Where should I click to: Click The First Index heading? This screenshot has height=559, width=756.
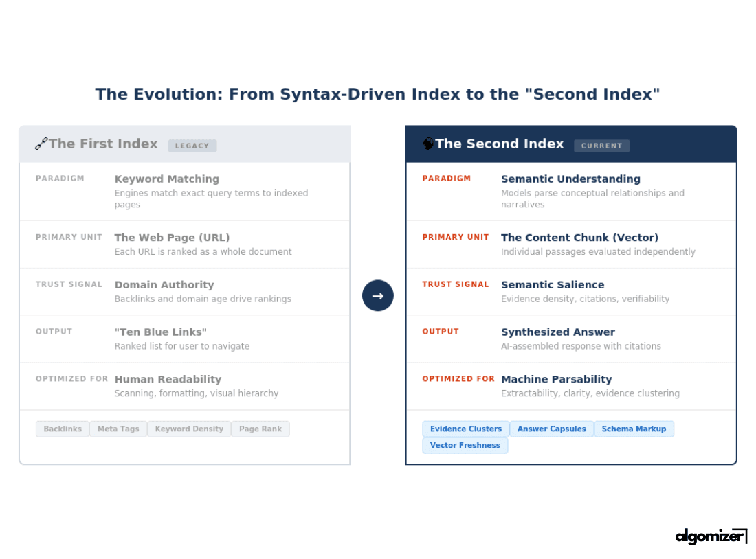[103, 144]
